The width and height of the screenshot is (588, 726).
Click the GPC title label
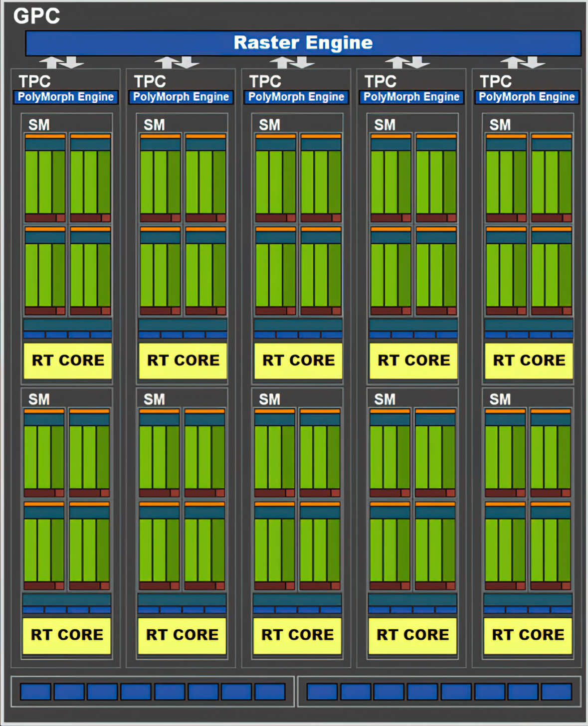point(36,16)
